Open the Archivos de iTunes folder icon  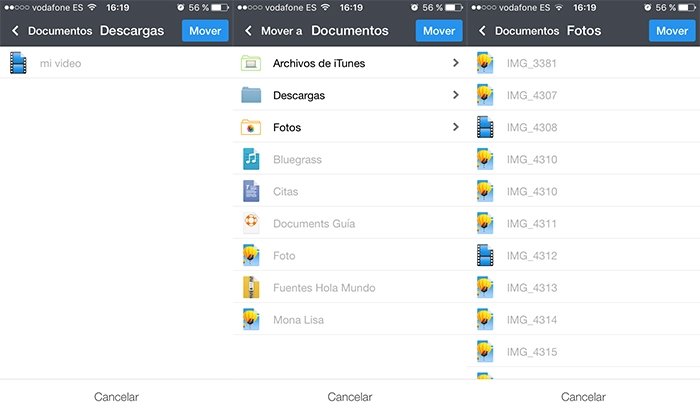point(251,63)
